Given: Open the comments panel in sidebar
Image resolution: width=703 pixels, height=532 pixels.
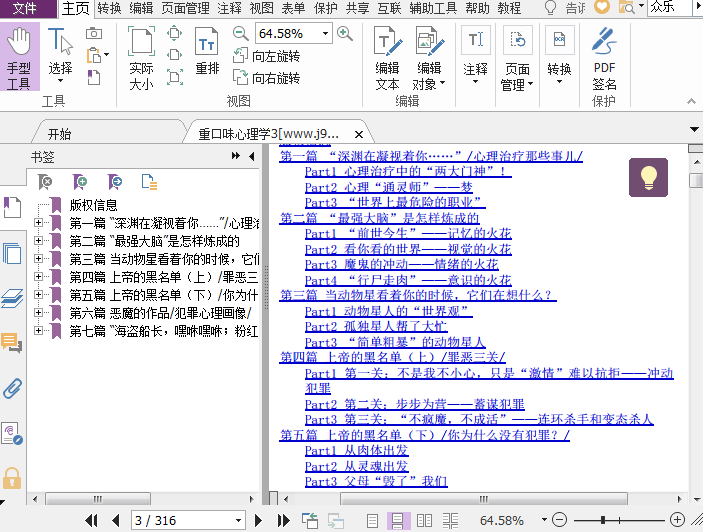Looking at the screenshot, I should click(12, 344).
